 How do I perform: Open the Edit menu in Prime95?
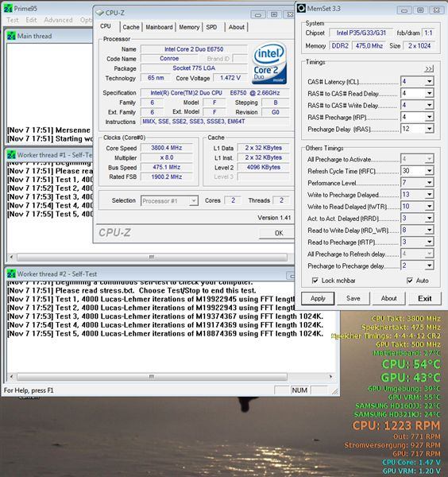pyautogui.click(x=31, y=20)
